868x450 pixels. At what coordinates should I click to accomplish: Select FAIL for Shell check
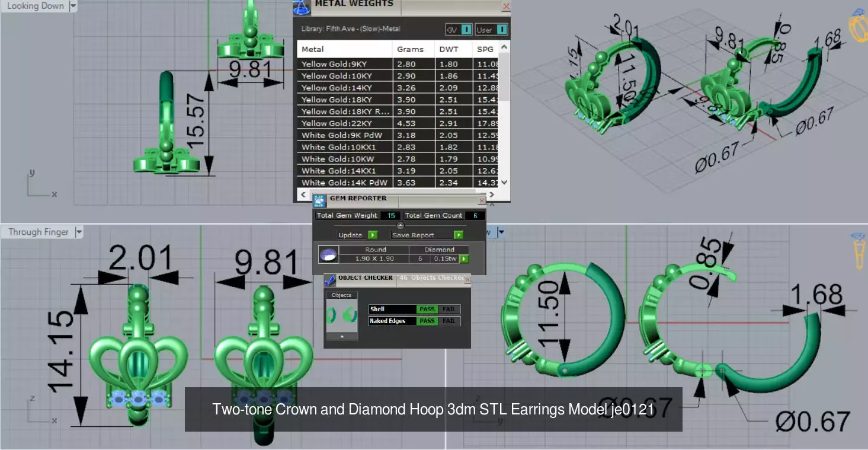[x=449, y=309]
